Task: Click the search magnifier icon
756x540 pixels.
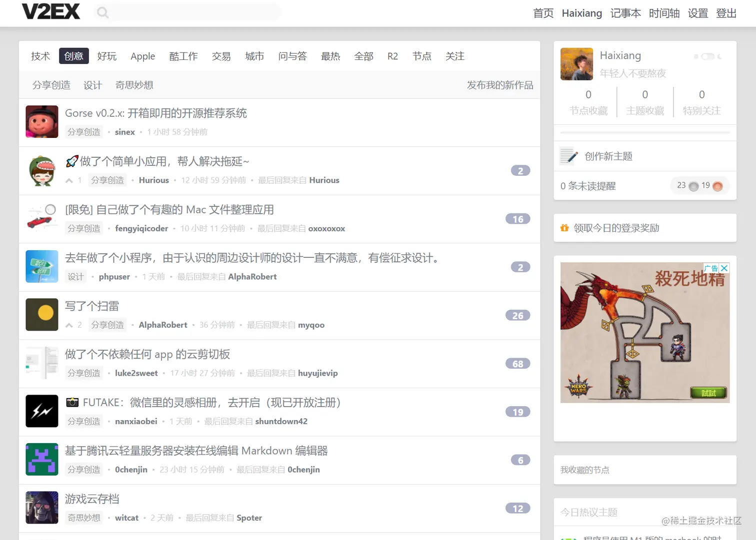Action: tap(102, 12)
